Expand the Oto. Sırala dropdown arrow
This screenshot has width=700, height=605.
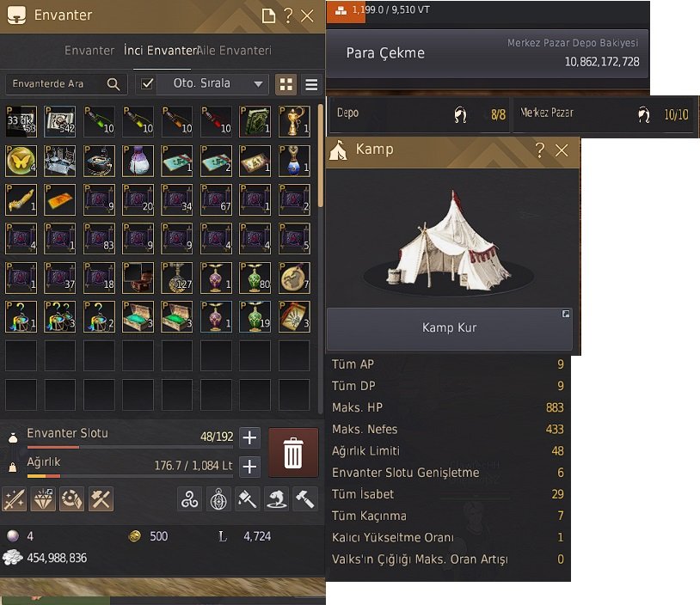click(x=258, y=84)
